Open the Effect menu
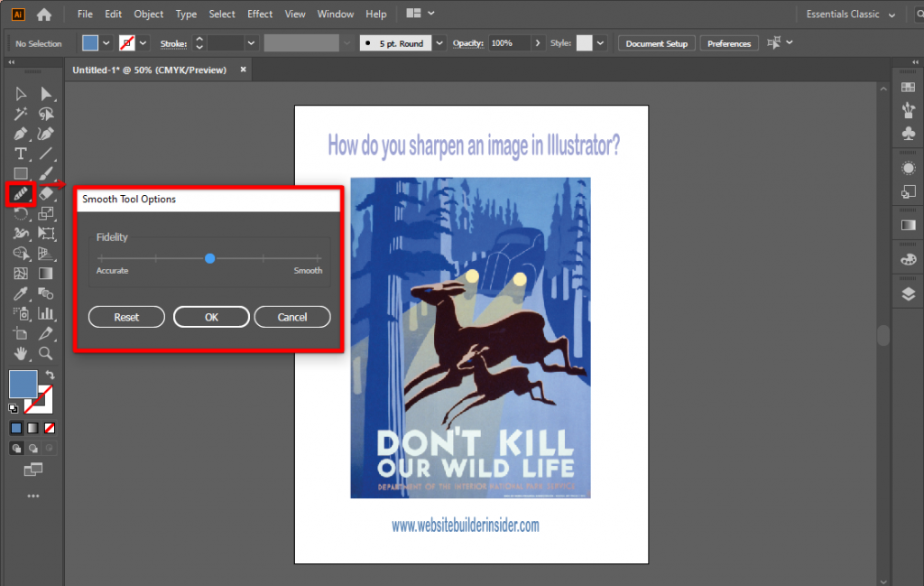 pyautogui.click(x=260, y=14)
